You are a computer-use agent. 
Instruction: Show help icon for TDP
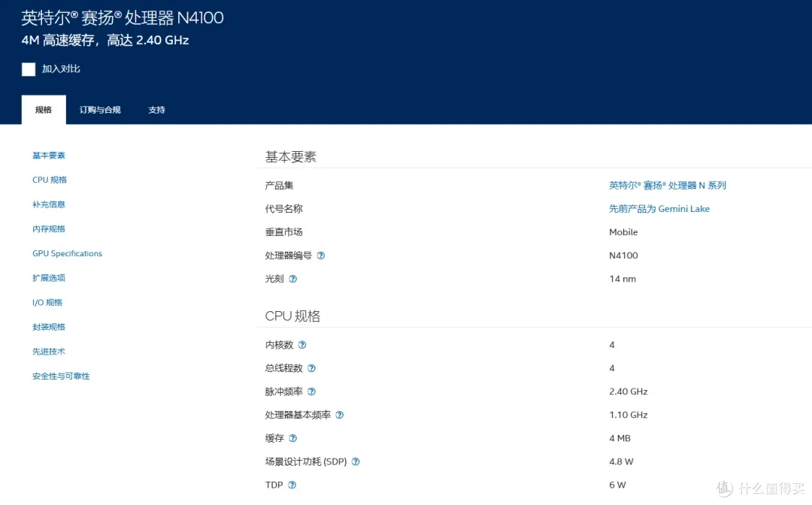(292, 485)
